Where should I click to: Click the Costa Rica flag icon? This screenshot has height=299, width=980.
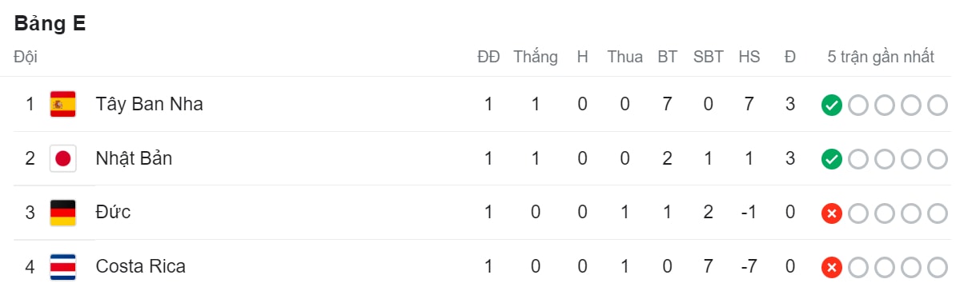pos(62,266)
